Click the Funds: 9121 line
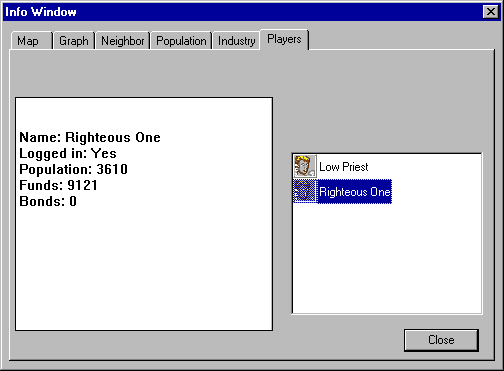This screenshot has width=504, height=371. 58,185
